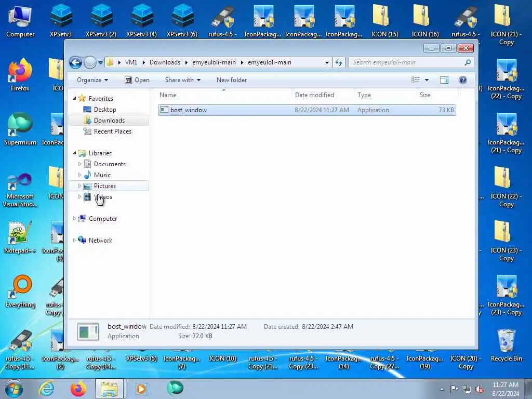532x399 pixels.
Task: Select the ICON (15) zip folder
Action: click(384, 21)
